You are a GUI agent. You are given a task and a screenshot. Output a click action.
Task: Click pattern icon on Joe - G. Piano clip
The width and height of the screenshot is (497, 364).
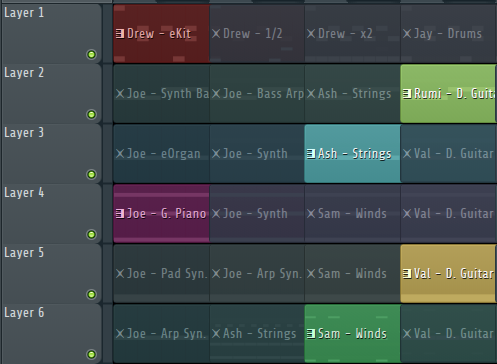tap(120, 214)
